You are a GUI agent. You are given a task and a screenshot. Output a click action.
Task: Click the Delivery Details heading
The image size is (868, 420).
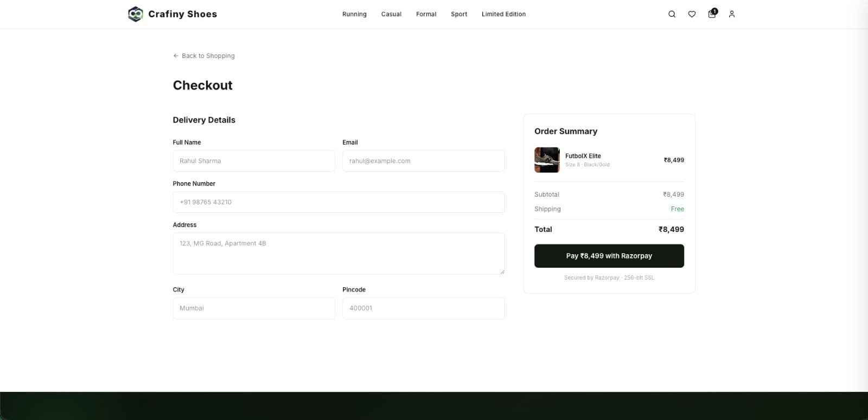(x=204, y=120)
